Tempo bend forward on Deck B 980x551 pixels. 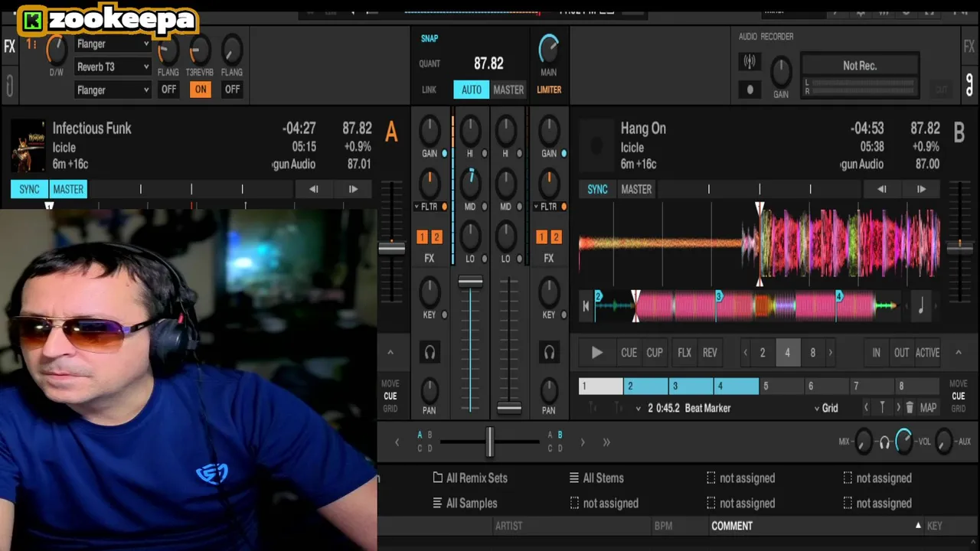921,189
